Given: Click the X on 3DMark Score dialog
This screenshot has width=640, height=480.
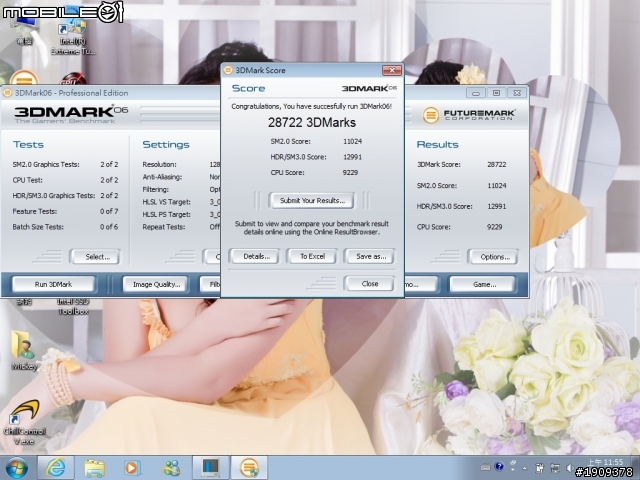Looking at the screenshot, I should [391, 70].
